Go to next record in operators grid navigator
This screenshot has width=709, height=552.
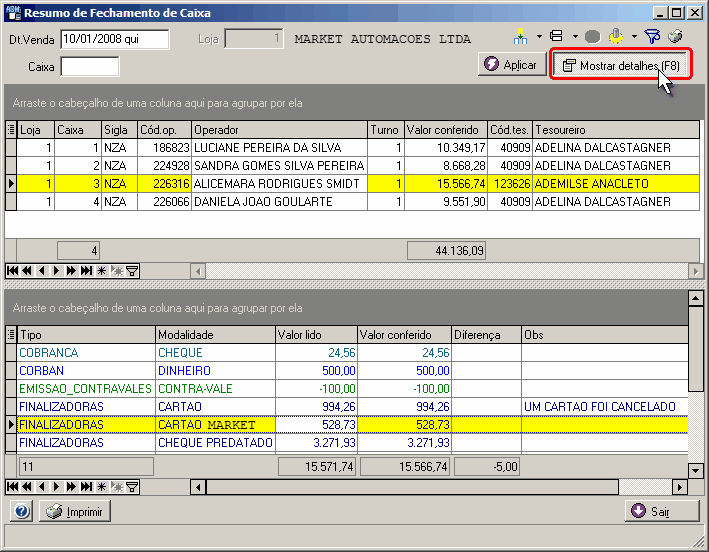pos(57,271)
